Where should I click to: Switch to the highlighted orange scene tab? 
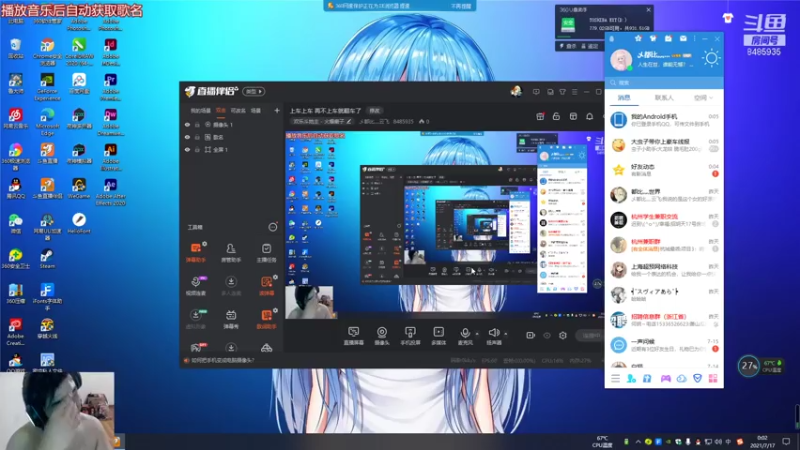click(x=220, y=110)
